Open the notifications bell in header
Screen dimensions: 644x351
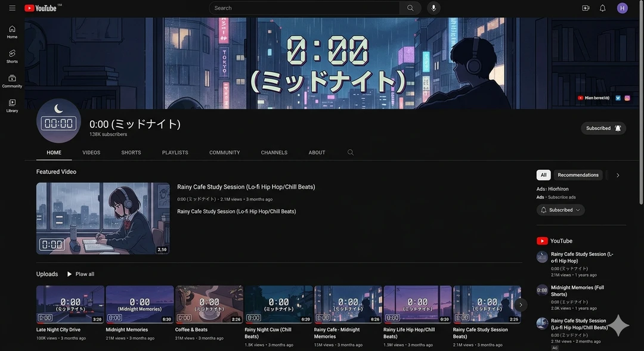[x=602, y=8]
